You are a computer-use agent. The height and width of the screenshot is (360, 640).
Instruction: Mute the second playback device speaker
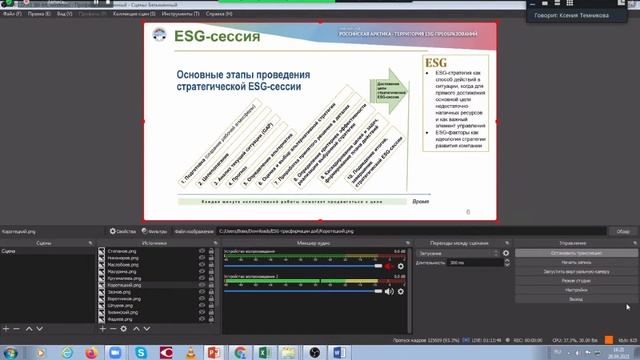tap(389, 291)
